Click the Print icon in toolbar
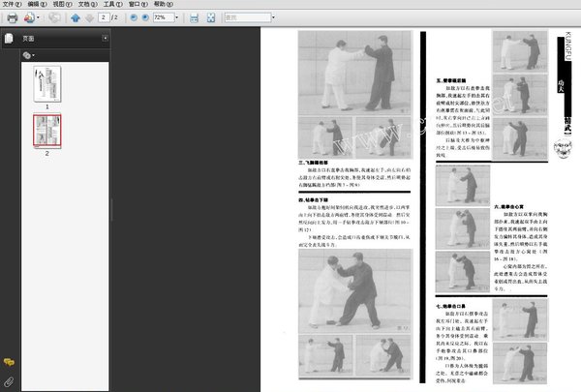Image resolution: width=581 pixels, height=392 pixels. click(x=12, y=17)
